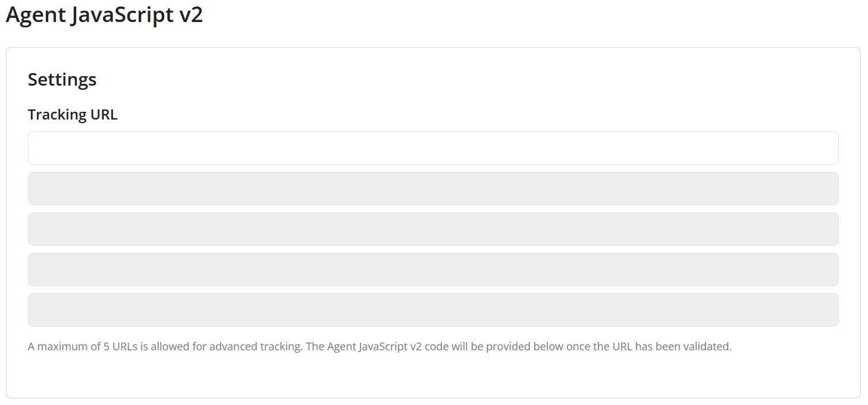The width and height of the screenshot is (868, 405).
Task: Focus the white enabled Tracking URL box
Action: pyautogui.click(x=433, y=148)
